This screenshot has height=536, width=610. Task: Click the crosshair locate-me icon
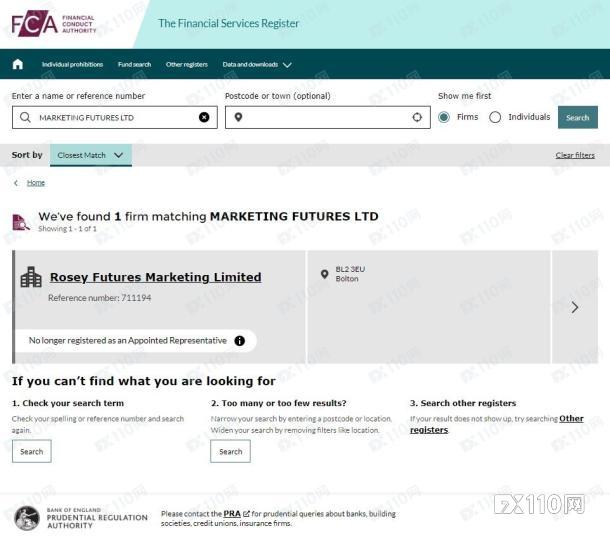[x=417, y=117]
